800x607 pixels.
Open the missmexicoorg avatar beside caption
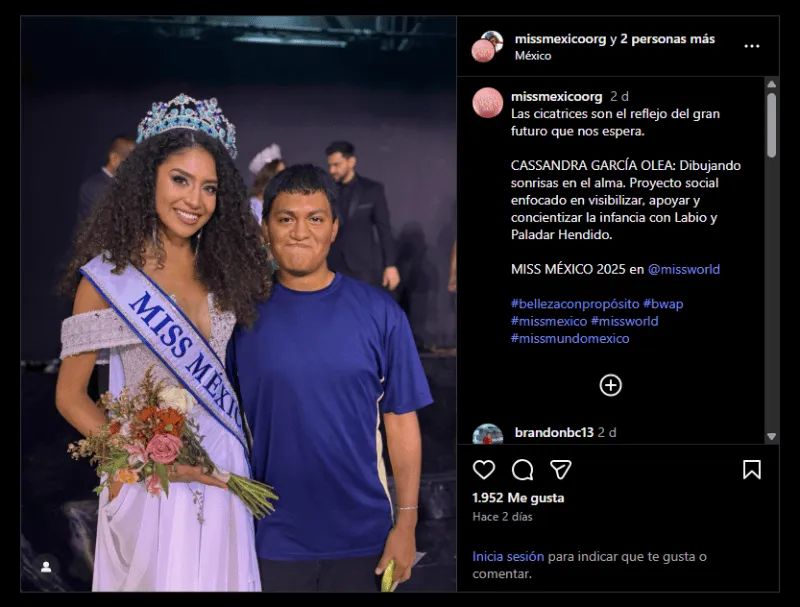click(x=487, y=102)
